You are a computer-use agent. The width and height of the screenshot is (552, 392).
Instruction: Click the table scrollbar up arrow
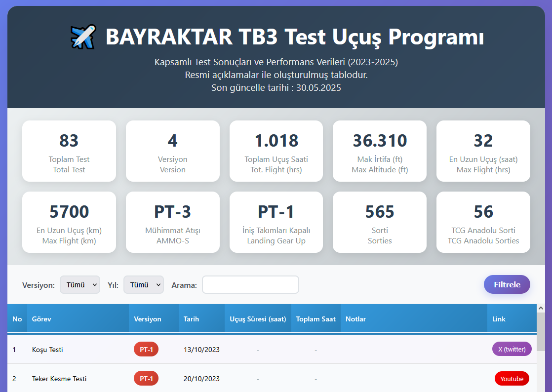coord(541,308)
